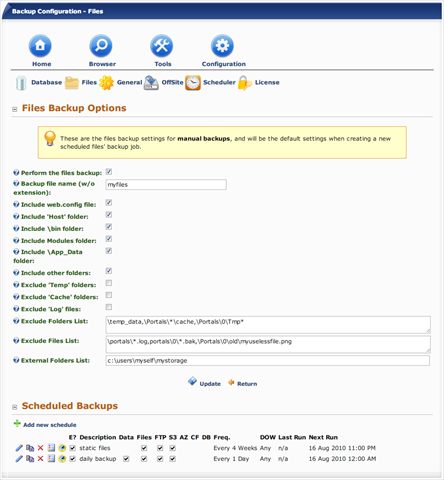This screenshot has height=480, width=444.
Task: Enable Exclude 'Log' files checkbox
Action: click(109, 307)
